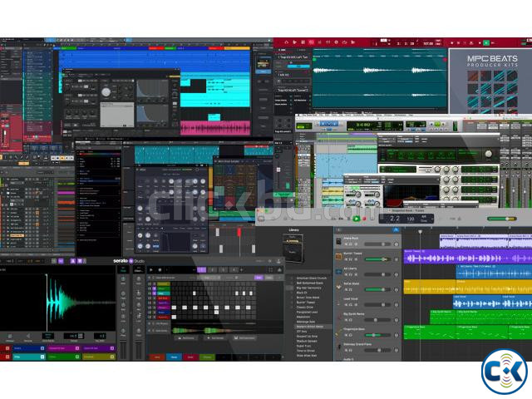Image resolution: width=532 pixels, height=399 pixels.
Task: Choose Maelstrom in the Library patch list
Action: [303, 317]
